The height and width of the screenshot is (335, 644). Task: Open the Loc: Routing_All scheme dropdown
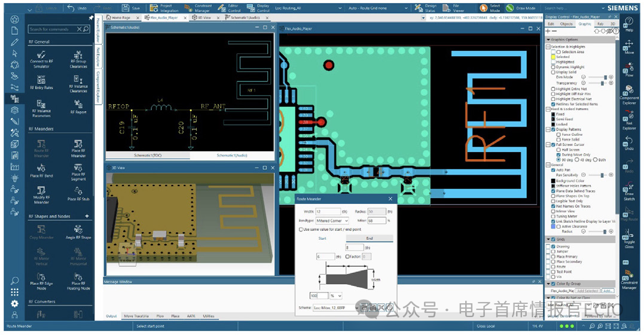pyautogui.click(x=308, y=8)
